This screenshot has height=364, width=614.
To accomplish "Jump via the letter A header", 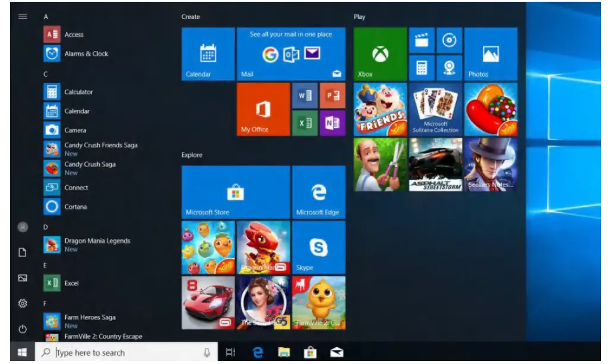I will [x=46, y=17].
